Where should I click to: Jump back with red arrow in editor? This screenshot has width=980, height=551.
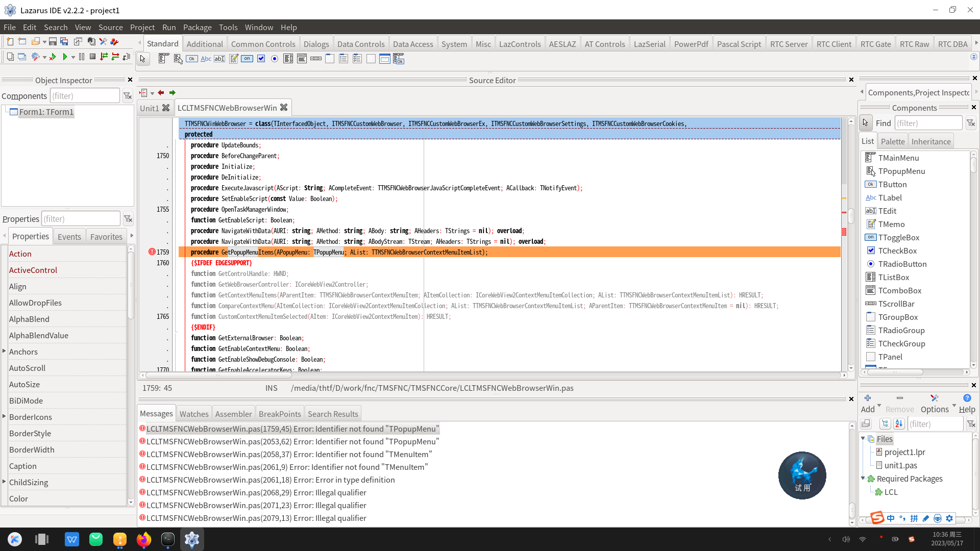pyautogui.click(x=161, y=93)
